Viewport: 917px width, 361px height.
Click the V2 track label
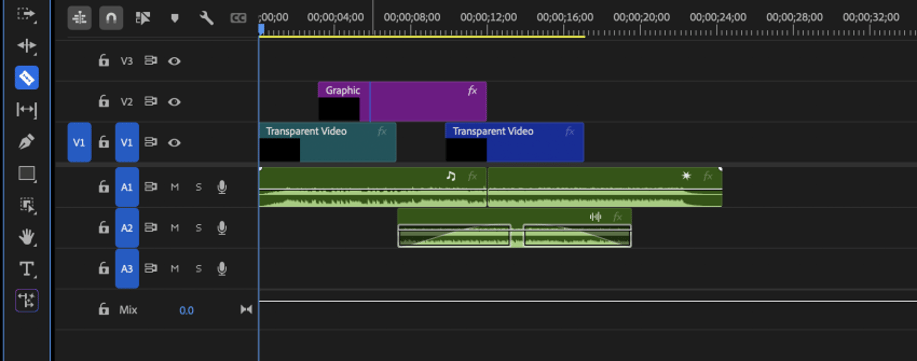[127, 102]
